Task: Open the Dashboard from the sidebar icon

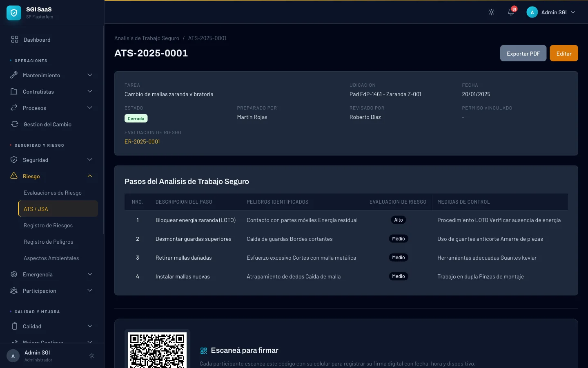Action: pos(15,39)
